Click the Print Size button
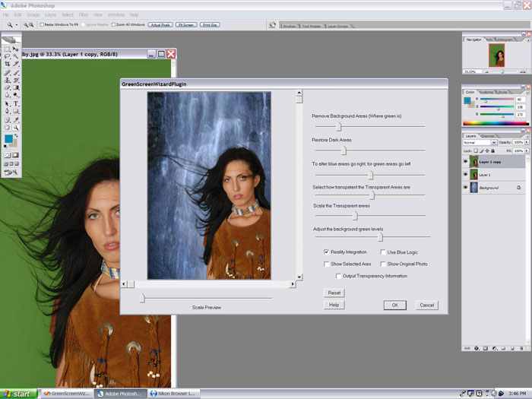 click(x=210, y=25)
